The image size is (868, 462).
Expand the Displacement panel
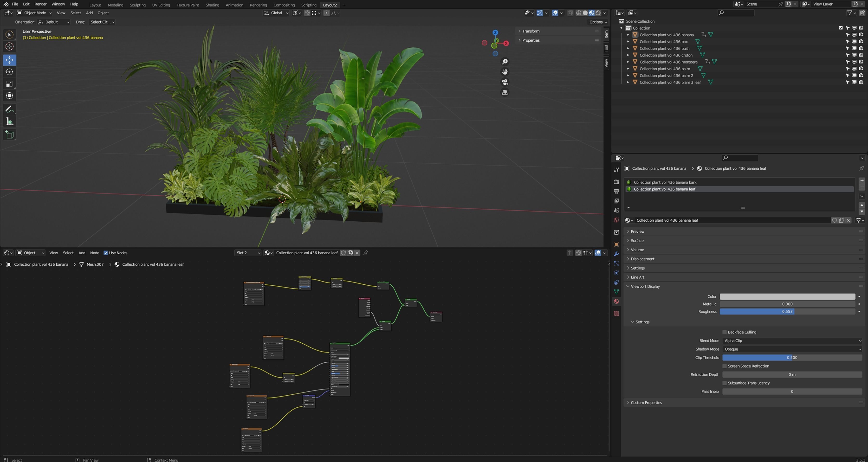click(642, 259)
